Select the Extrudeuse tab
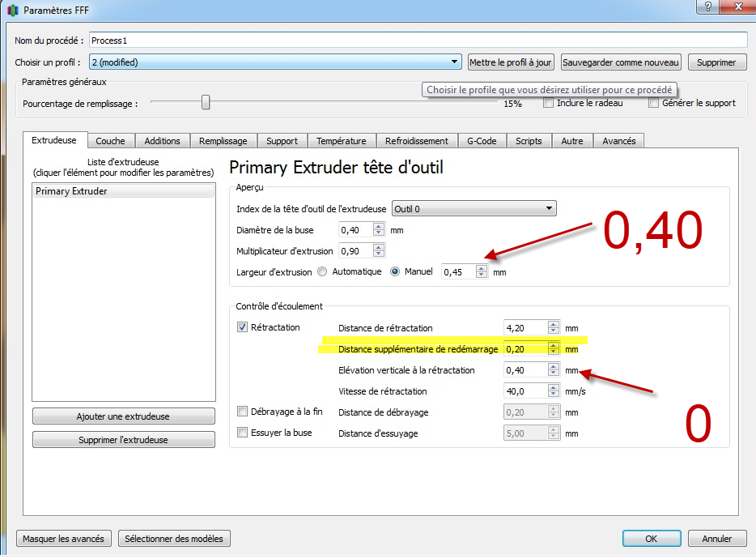The image size is (756, 559). point(54,140)
